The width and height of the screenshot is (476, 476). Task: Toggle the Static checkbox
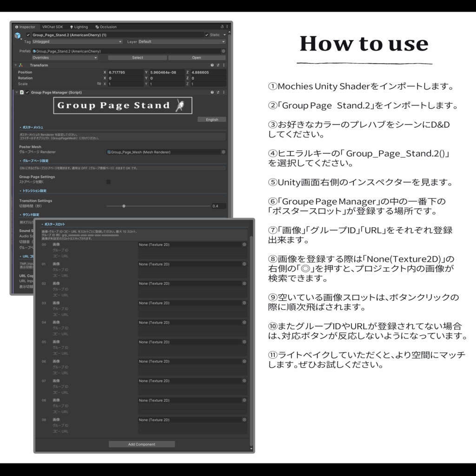[x=207, y=34]
